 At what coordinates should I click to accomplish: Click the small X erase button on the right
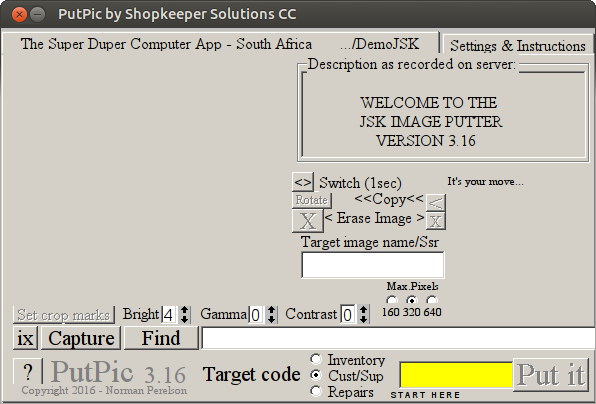pos(436,221)
